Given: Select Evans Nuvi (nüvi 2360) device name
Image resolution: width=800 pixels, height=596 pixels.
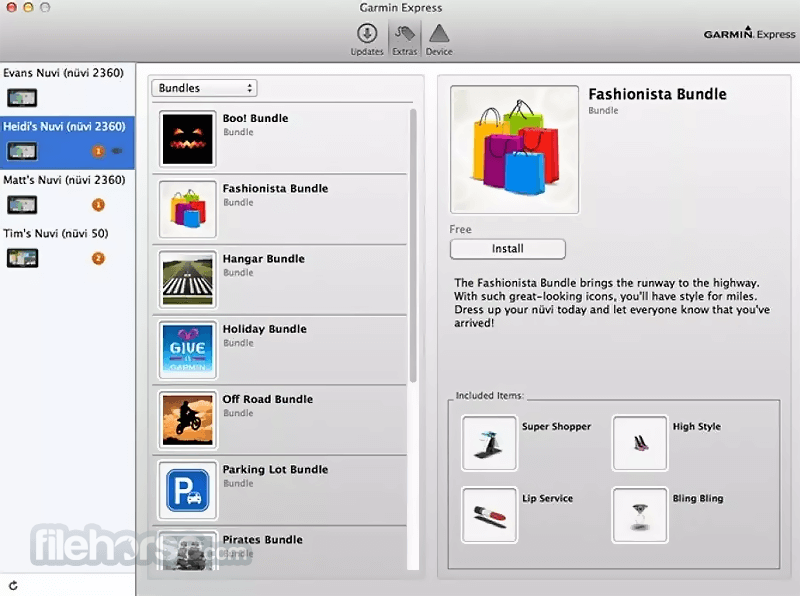Looking at the screenshot, I should (x=63, y=73).
